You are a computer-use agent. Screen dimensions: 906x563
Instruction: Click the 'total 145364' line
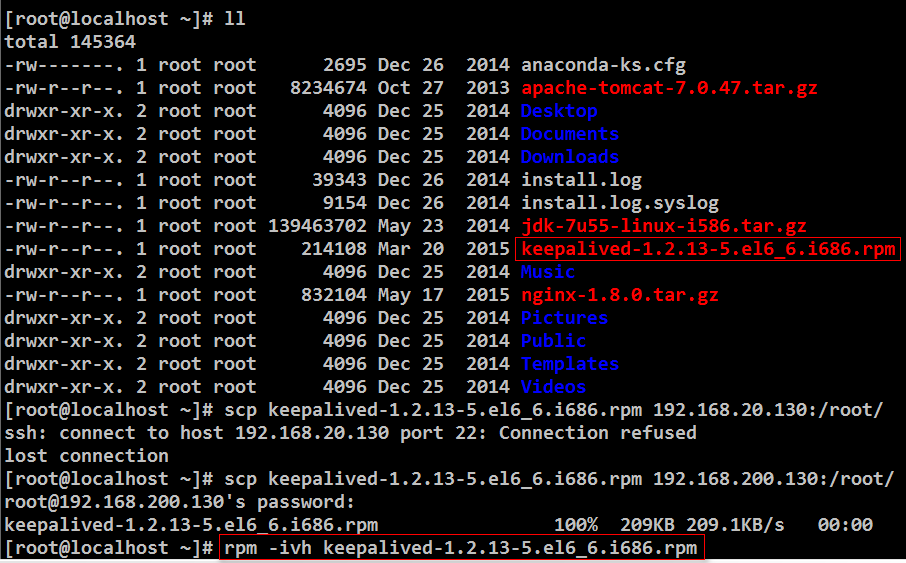click(x=70, y=42)
